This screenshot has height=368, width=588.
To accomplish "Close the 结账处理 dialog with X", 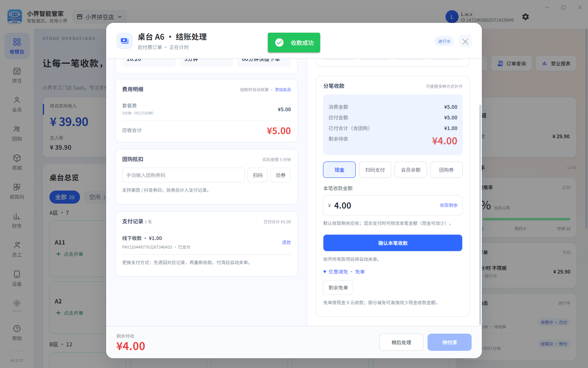I will [465, 41].
